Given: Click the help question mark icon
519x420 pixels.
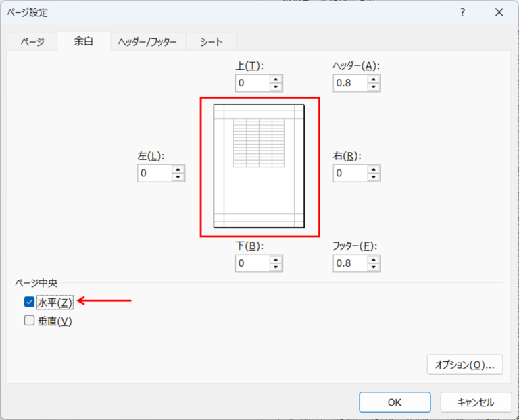Looking at the screenshot, I should (463, 13).
